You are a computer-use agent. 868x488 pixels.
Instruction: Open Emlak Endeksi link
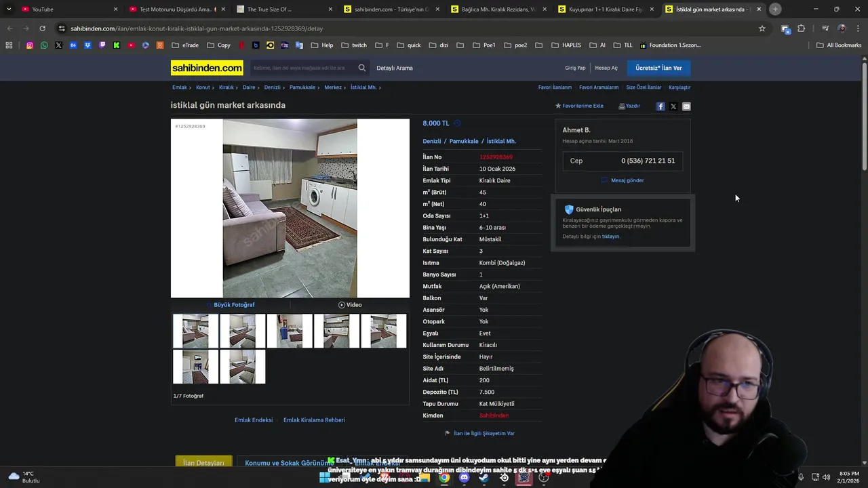pyautogui.click(x=254, y=420)
